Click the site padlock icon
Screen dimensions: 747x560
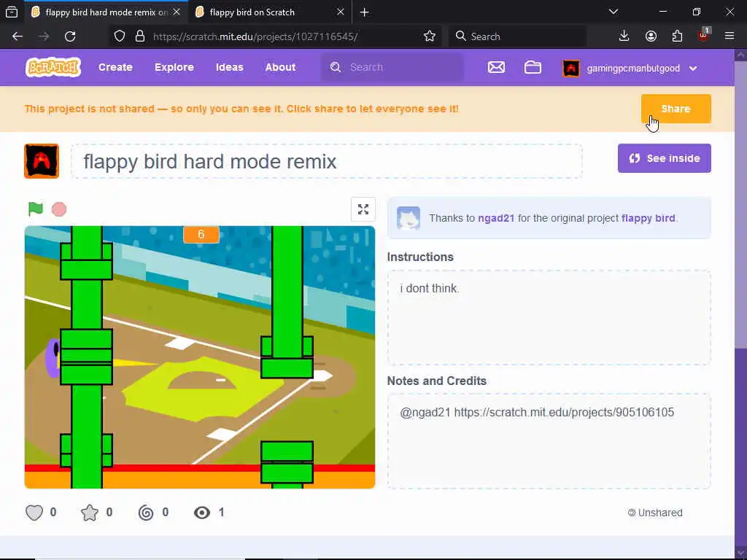pyautogui.click(x=140, y=36)
